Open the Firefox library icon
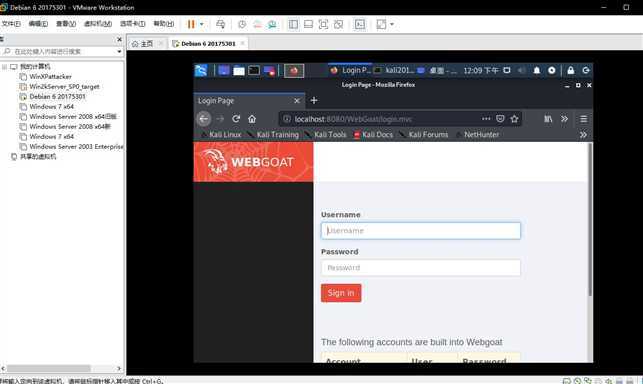The width and height of the screenshot is (643, 384). tap(548, 119)
